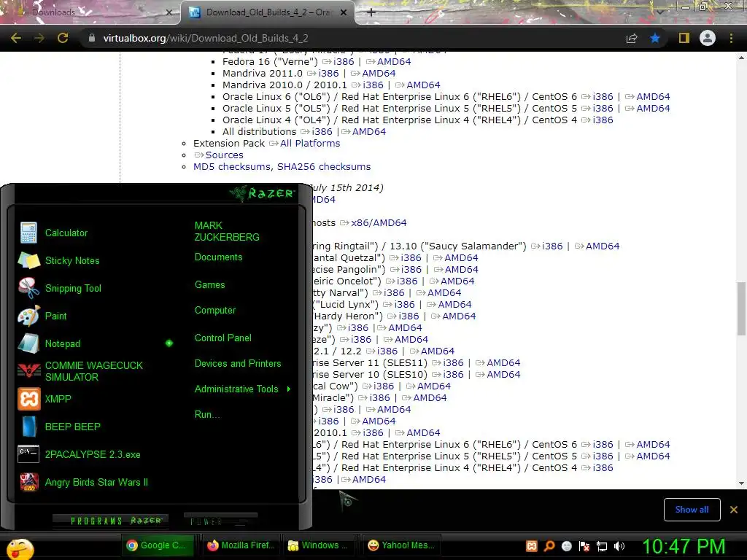Image resolution: width=747 pixels, height=560 pixels.
Task: Click AMD64 link for Saucy Salamander
Action: coord(603,246)
